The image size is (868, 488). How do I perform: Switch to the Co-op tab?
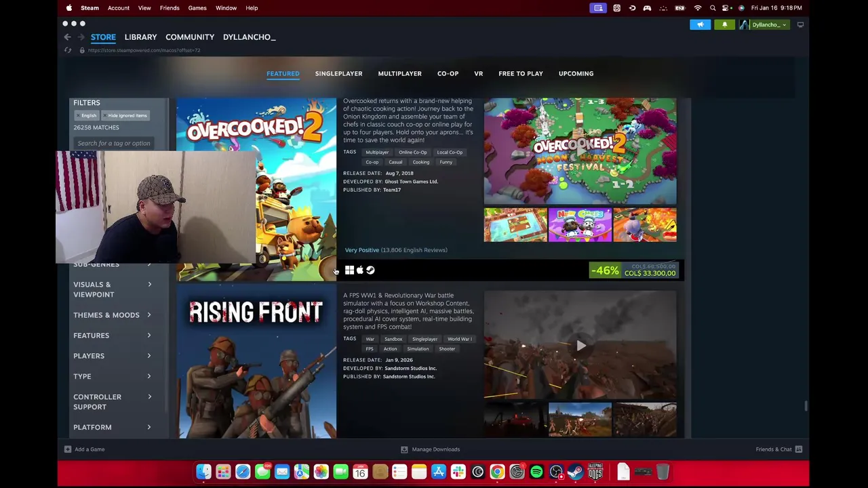[448, 73]
